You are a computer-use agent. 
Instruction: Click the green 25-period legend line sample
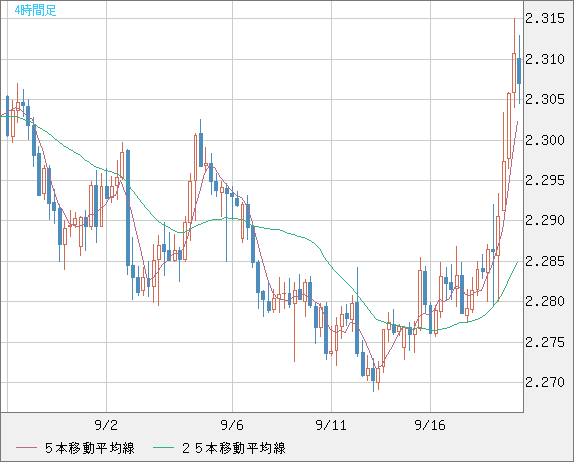point(163,448)
